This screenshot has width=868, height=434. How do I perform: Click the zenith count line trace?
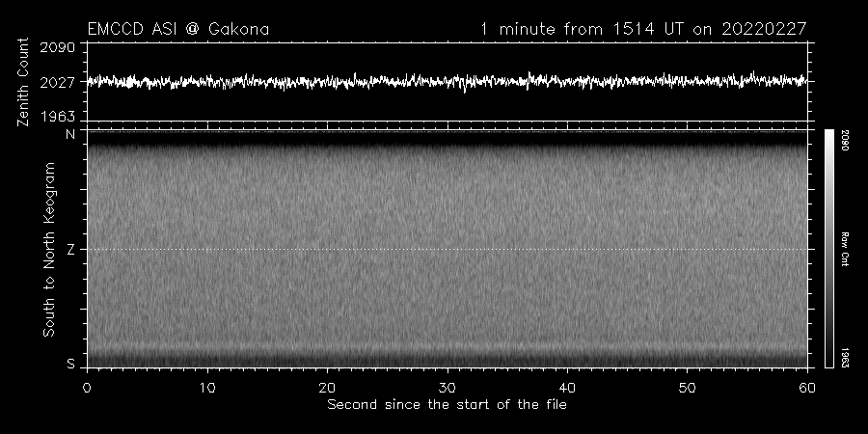[447, 81]
